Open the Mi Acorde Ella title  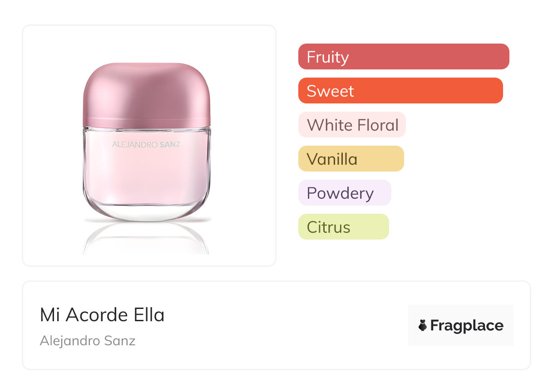pos(102,315)
